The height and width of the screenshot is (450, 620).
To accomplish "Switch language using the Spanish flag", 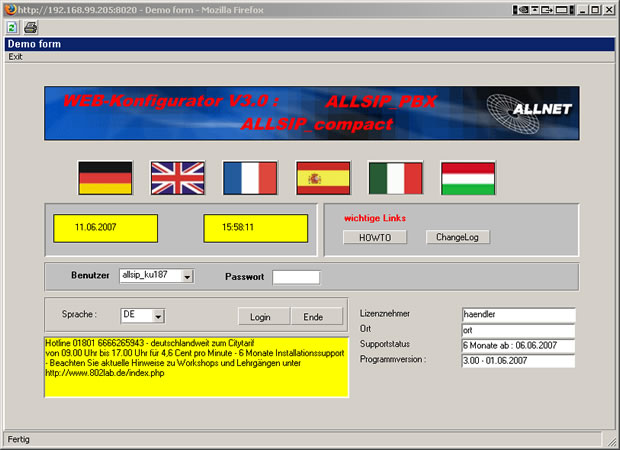I will 322,178.
